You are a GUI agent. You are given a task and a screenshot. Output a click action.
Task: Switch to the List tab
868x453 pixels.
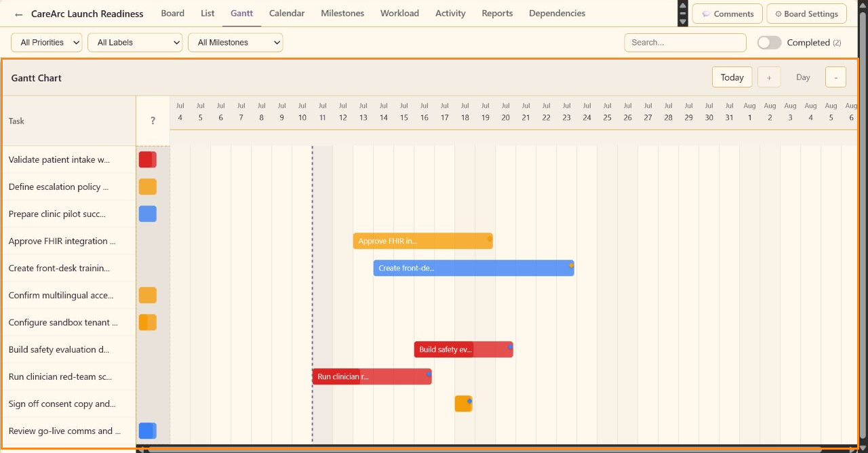click(208, 14)
